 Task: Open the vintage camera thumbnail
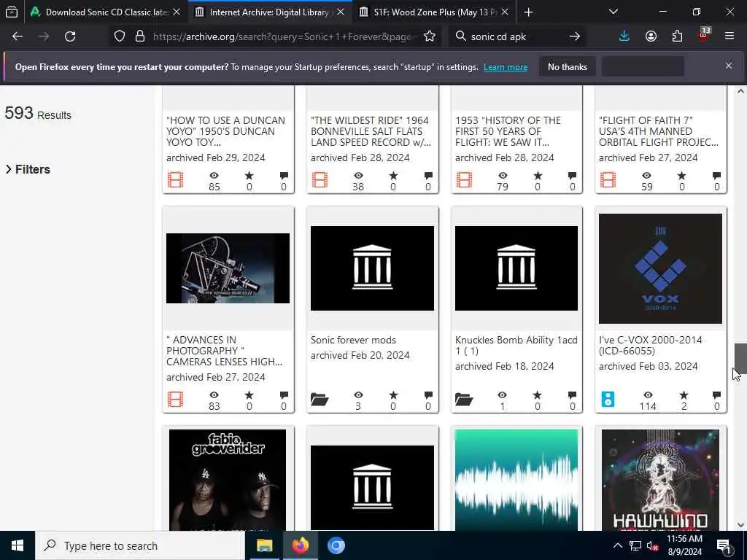[228, 268]
